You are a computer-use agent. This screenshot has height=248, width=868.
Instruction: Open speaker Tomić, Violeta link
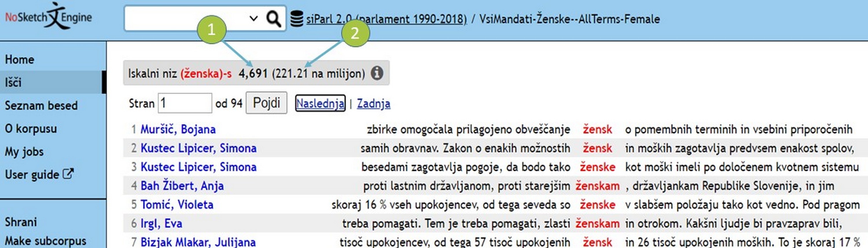[177, 204]
